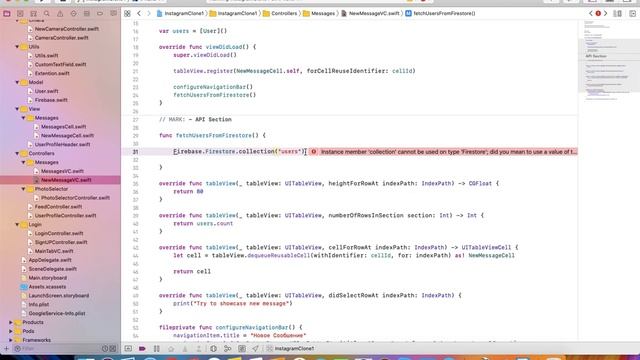Click the Step Out debug button

(x=199, y=349)
